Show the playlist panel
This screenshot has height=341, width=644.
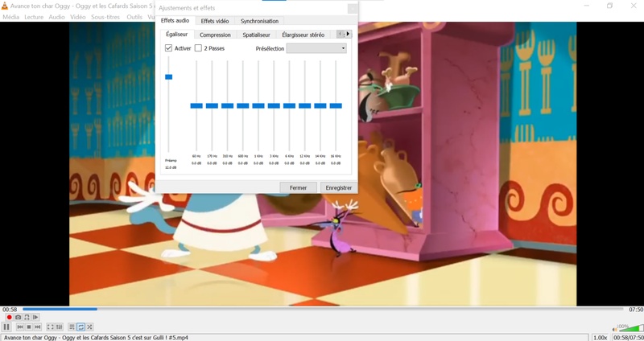(x=72, y=327)
